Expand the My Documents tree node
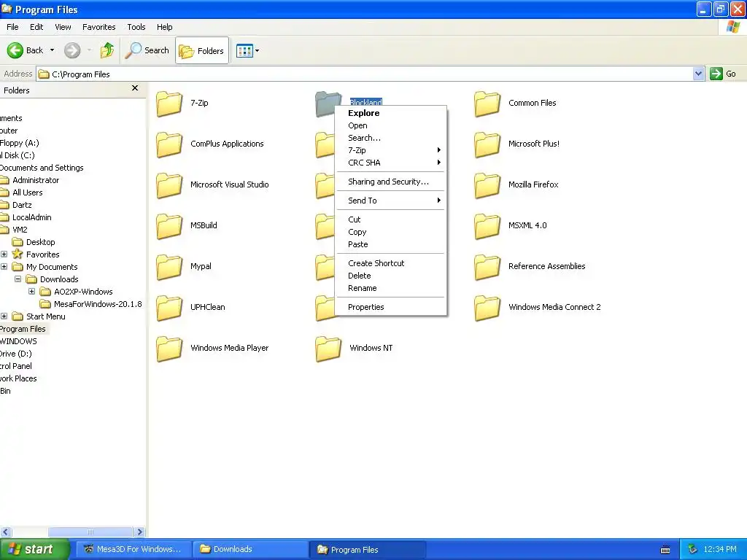Viewport: 747px width, 560px height. tap(4, 267)
